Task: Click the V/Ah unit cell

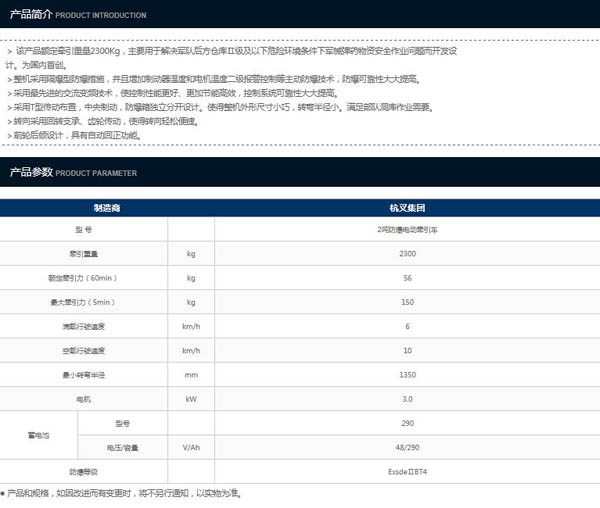Action: 191,447
